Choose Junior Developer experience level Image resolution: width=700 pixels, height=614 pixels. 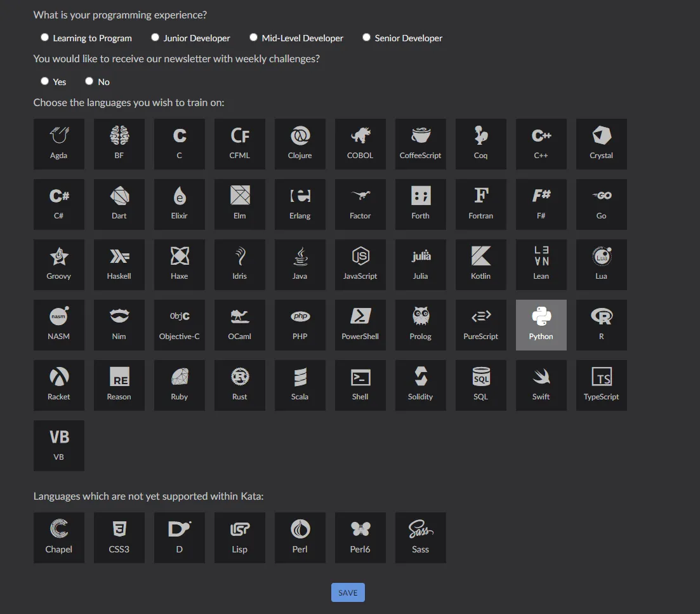click(x=155, y=37)
